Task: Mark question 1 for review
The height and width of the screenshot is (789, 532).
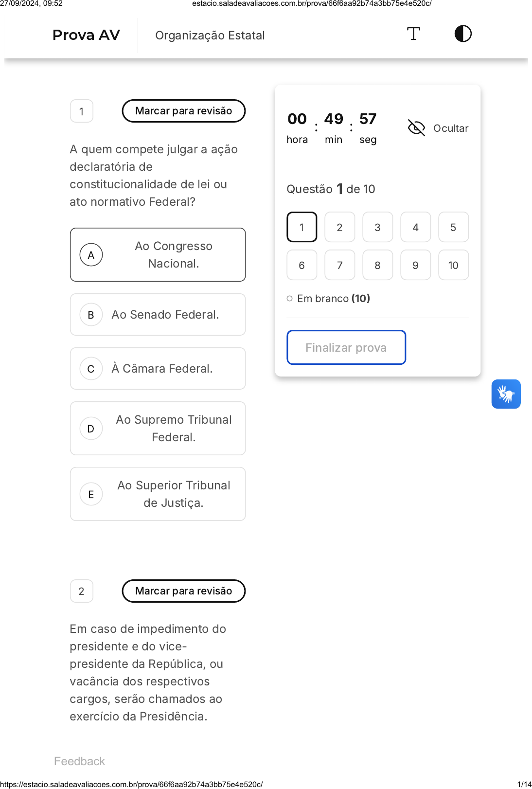Action: (183, 111)
